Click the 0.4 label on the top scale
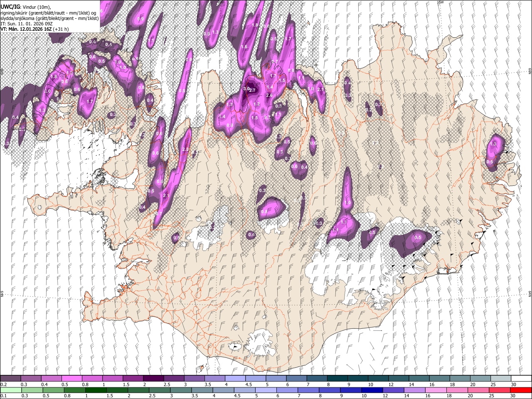532x399 pixels. 44,384
